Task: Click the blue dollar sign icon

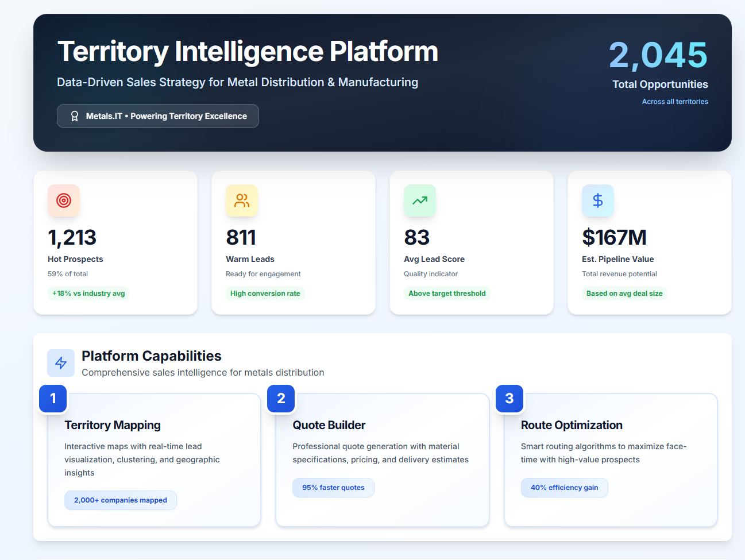Action: click(598, 200)
